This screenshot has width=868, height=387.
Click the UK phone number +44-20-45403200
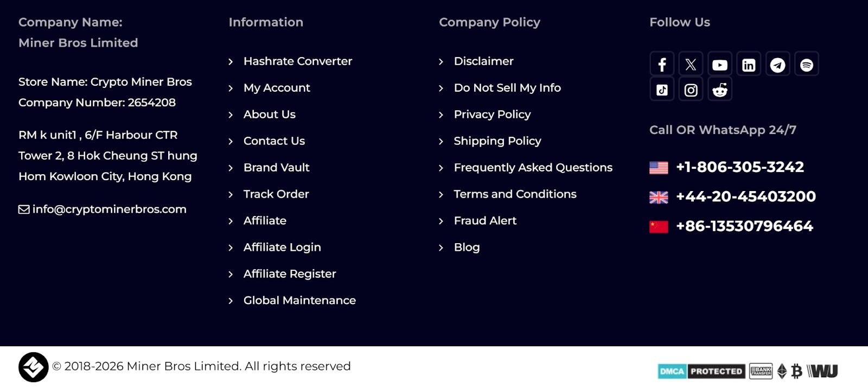tap(745, 196)
